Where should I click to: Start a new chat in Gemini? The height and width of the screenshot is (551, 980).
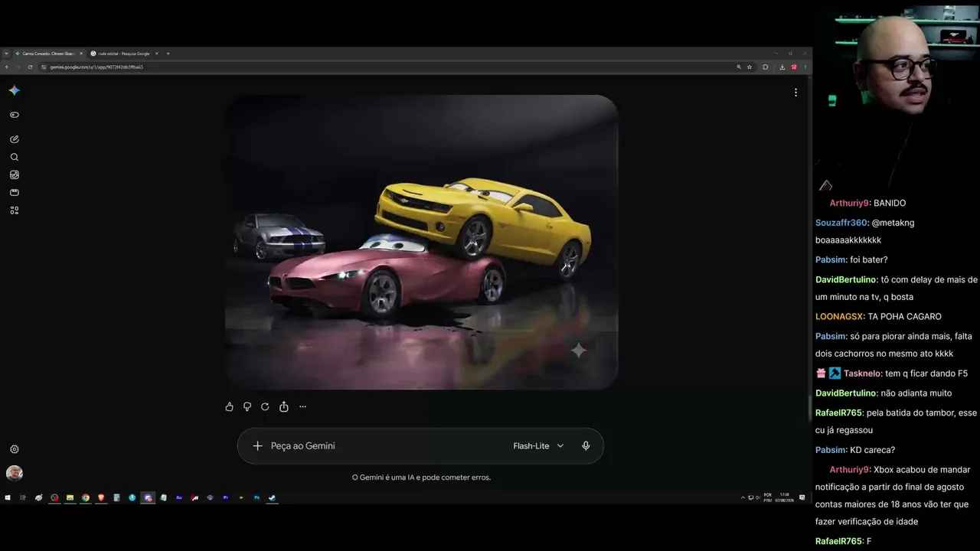(14, 139)
